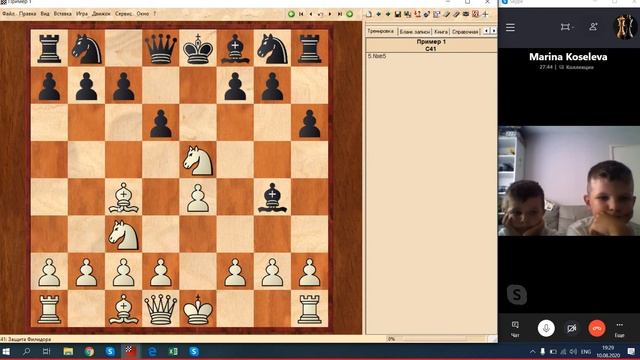Click the black pawn on d6
640x360 pixels.
161,123
